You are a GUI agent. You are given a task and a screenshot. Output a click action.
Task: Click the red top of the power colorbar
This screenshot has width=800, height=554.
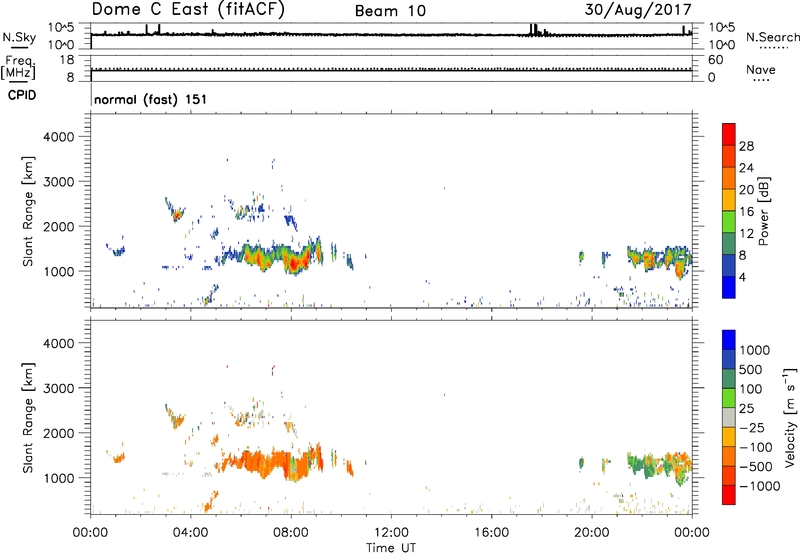coord(729,134)
